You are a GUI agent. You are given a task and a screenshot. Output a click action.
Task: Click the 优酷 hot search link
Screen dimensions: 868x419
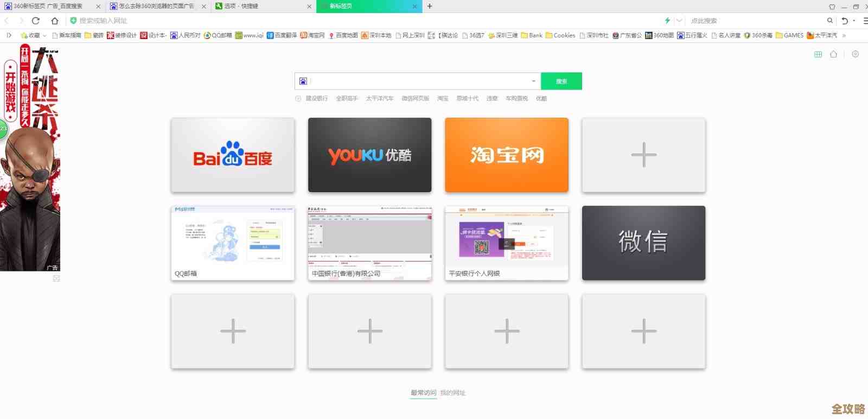(x=541, y=98)
